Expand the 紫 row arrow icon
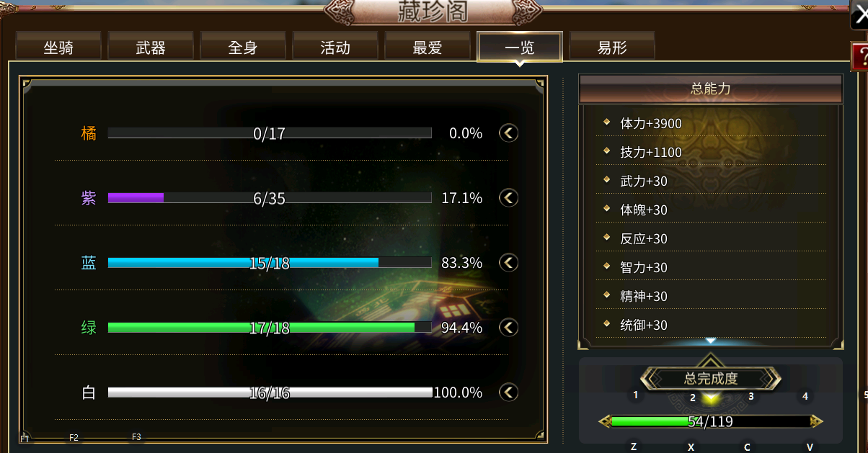Viewport: 868px width, 453px height. click(509, 198)
